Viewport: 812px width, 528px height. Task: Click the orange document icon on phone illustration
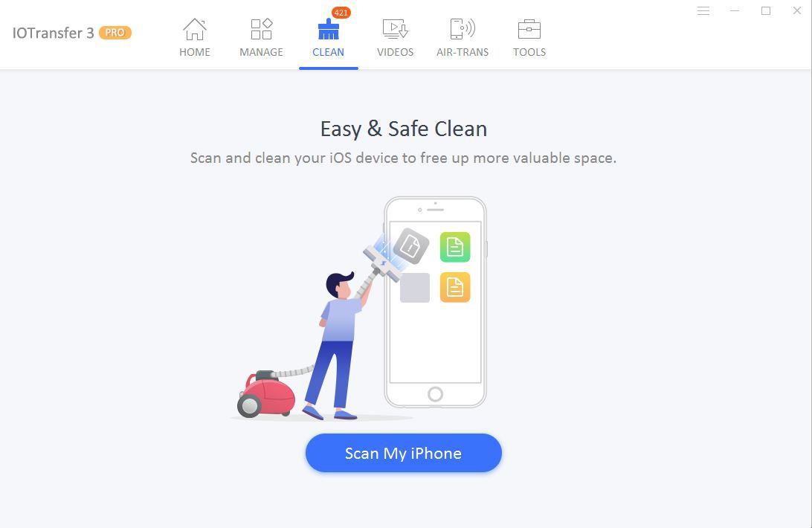pos(455,287)
